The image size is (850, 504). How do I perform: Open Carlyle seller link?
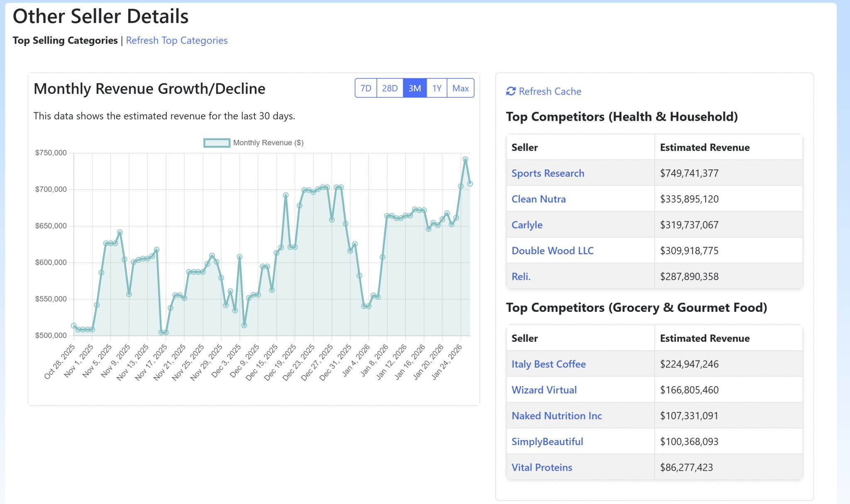pos(527,225)
